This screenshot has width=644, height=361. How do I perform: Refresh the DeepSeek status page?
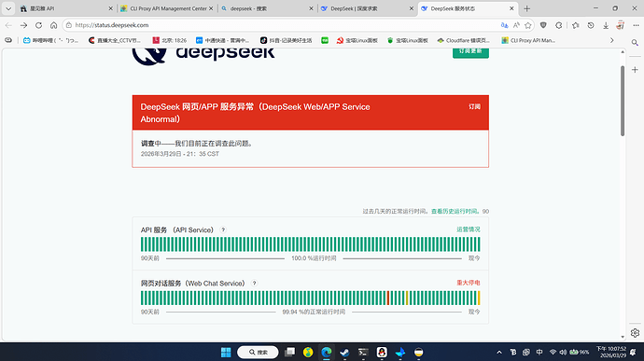(x=38, y=25)
